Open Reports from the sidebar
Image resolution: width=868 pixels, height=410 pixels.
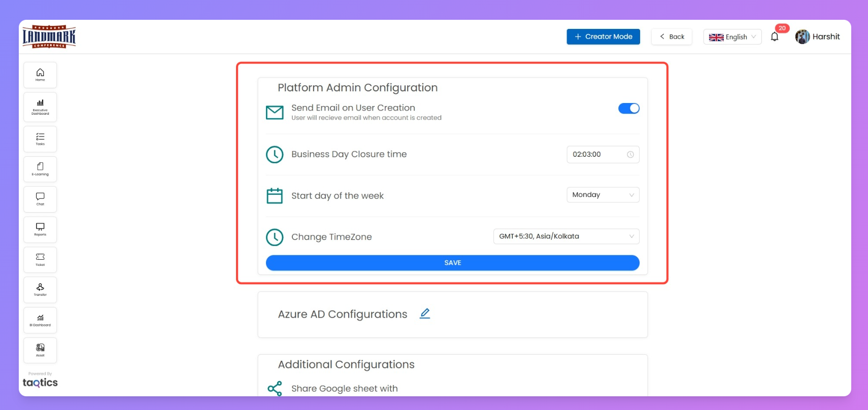tap(40, 229)
